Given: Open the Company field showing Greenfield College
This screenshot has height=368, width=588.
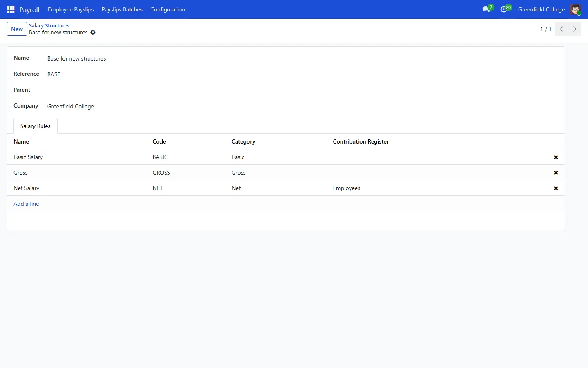Looking at the screenshot, I should 303,106.
